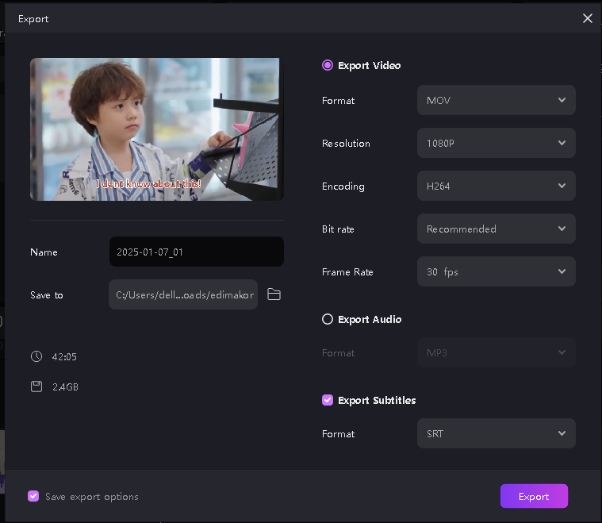Click the file size disk icon
The height and width of the screenshot is (523, 602).
(x=37, y=386)
